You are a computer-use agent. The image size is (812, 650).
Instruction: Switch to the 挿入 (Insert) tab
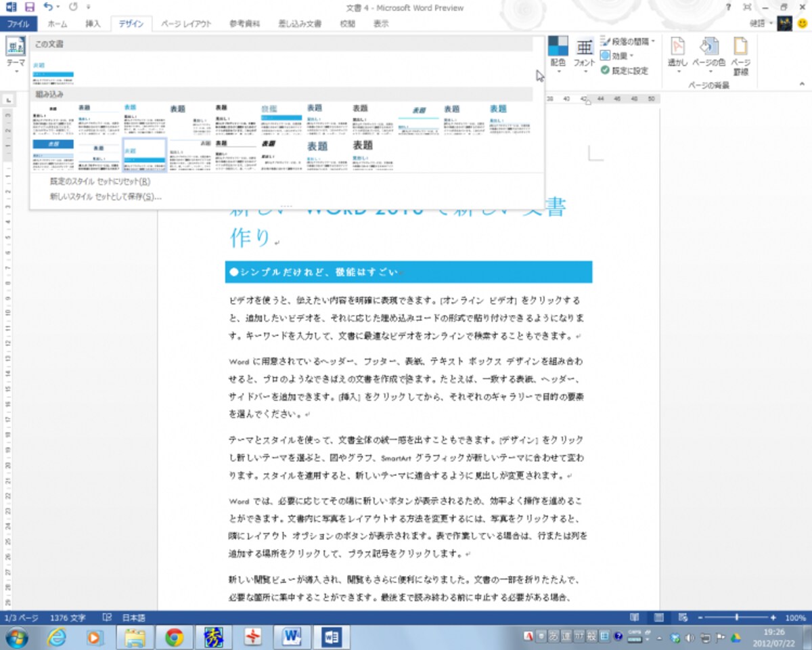(x=93, y=24)
